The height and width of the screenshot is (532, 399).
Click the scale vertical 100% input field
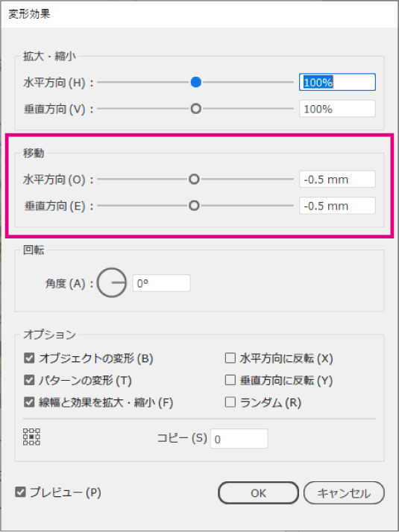tap(337, 109)
